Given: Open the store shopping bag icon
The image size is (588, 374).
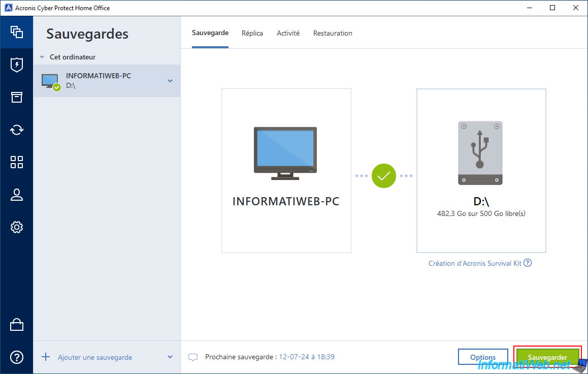Looking at the screenshot, I should (x=16, y=325).
